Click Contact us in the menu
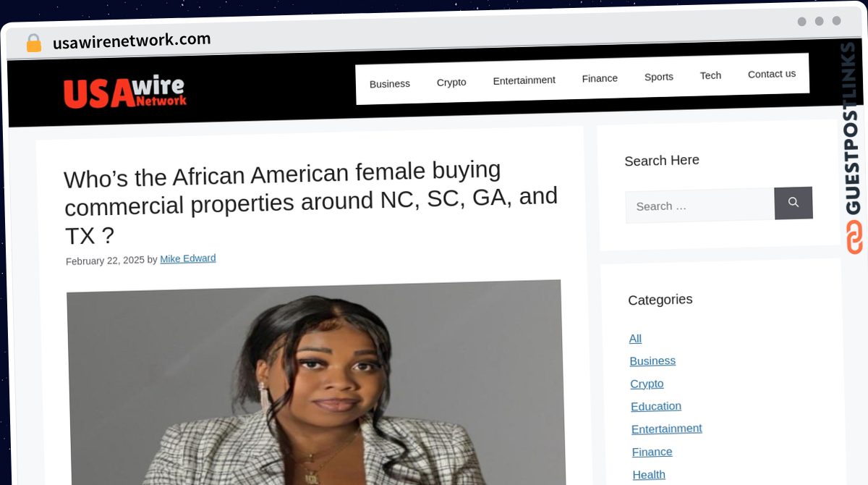 (x=772, y=74)
